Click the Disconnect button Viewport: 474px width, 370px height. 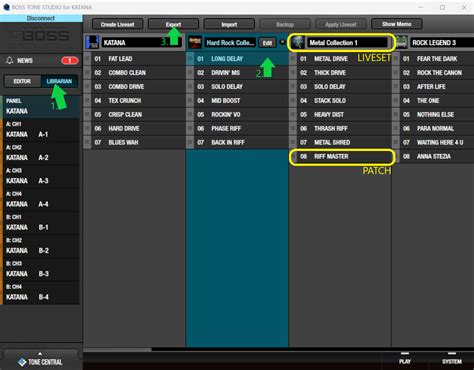coord(41,18)
